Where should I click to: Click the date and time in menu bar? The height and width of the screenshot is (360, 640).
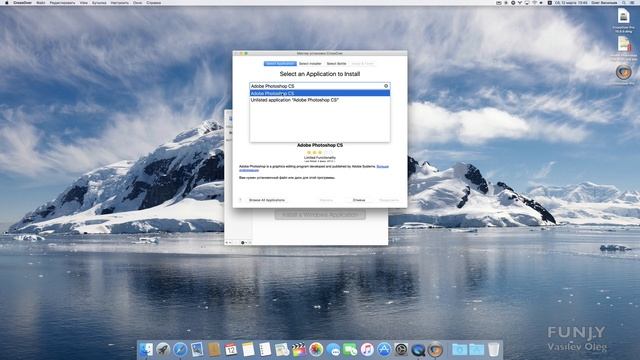[x=571, y=2]
